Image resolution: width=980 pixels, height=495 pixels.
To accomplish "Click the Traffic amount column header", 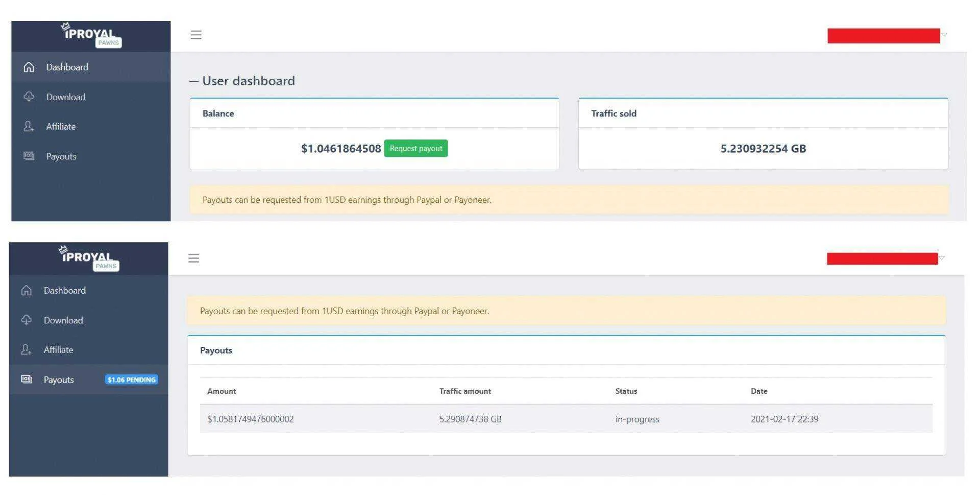I will tap(465, 391).
